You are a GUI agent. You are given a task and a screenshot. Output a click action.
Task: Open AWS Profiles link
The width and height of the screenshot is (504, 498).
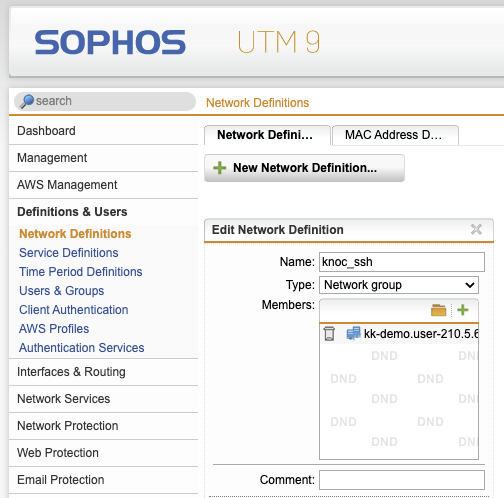(54, 329)
